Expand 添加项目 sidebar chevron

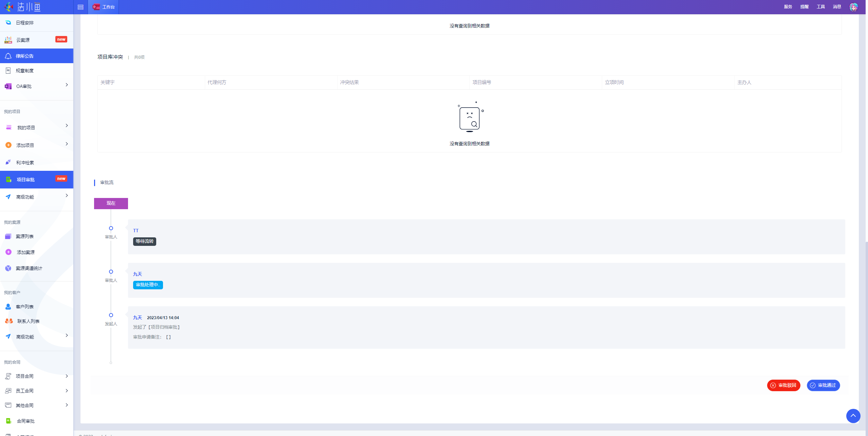point(67,144)
